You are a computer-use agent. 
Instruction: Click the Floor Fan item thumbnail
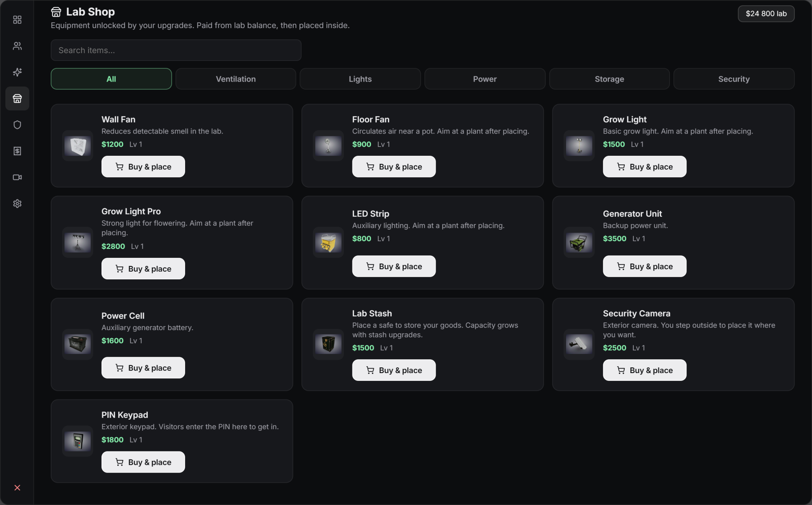coord(328,146)
